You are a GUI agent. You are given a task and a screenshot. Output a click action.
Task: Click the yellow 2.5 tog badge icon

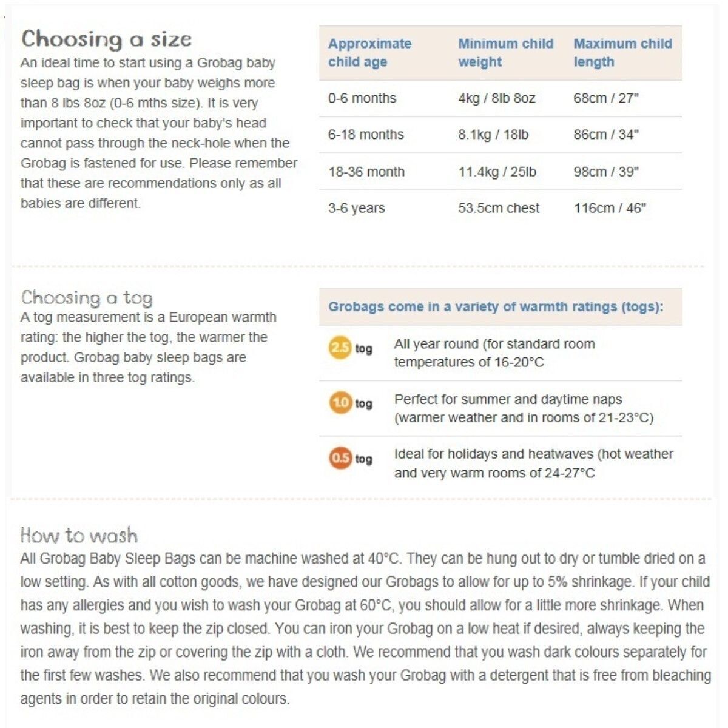pos(340,348)
